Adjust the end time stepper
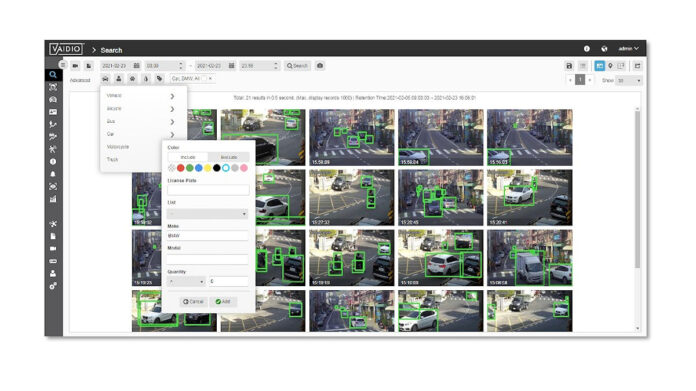The width and height of the screenshot is (696, 391). (276, 66)
